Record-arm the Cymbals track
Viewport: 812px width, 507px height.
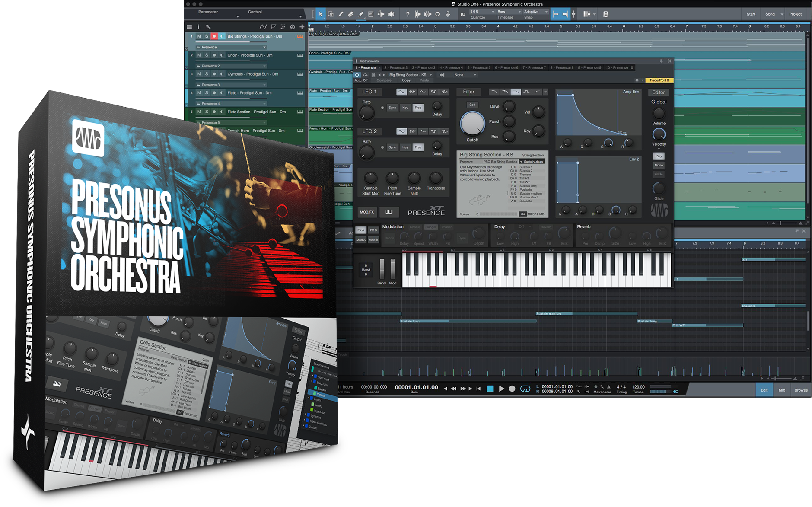[214, 74]
